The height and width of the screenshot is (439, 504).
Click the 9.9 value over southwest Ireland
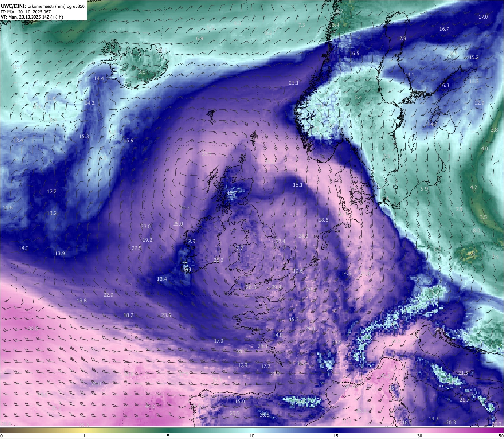point(187,269)
